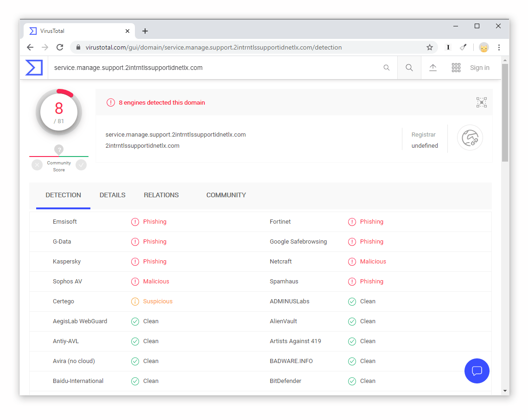The image size is (528, 420).
Task: Click the Sign in link
Action: (x=479, y=68)
